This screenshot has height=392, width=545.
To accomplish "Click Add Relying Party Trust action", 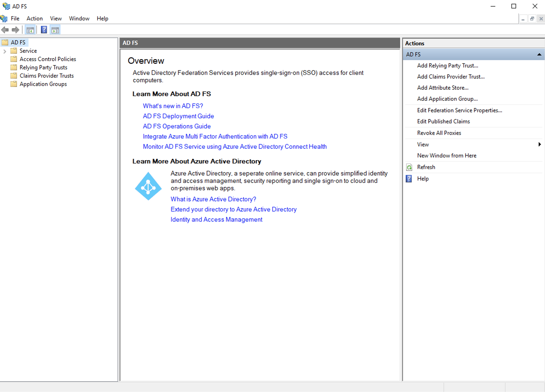I will 448,66.
